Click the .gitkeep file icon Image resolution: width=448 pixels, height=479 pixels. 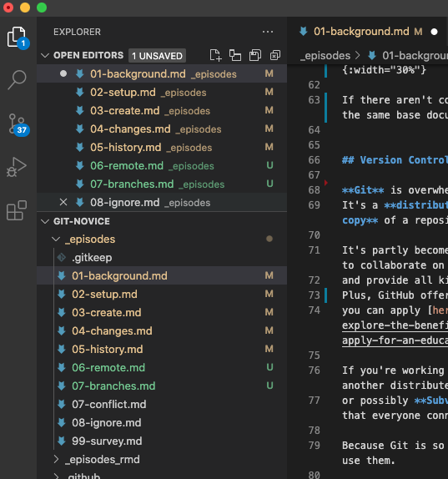coord(62,258)
